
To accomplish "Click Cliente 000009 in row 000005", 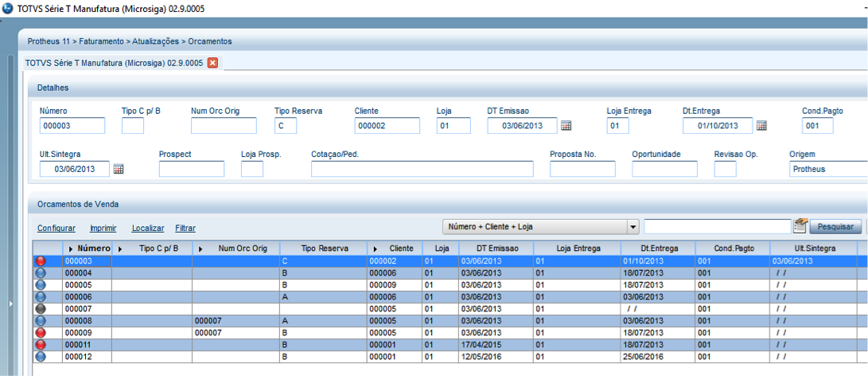I will [x=383, y=285].
